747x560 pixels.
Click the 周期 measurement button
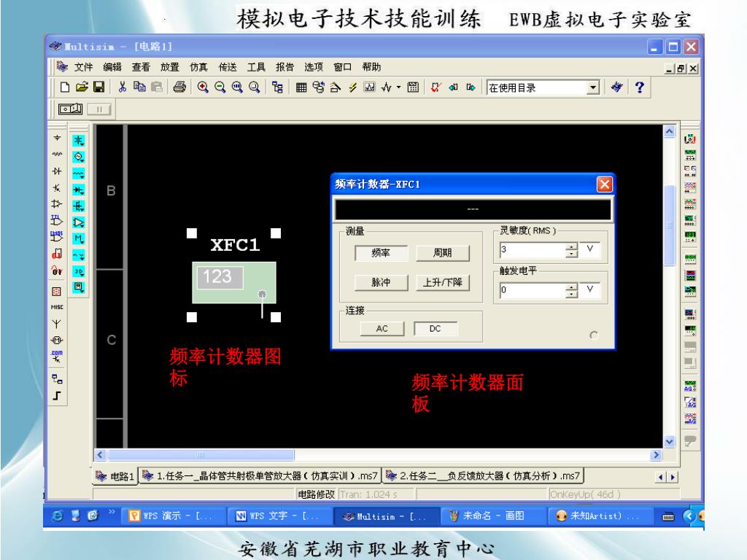coord(443,253)
